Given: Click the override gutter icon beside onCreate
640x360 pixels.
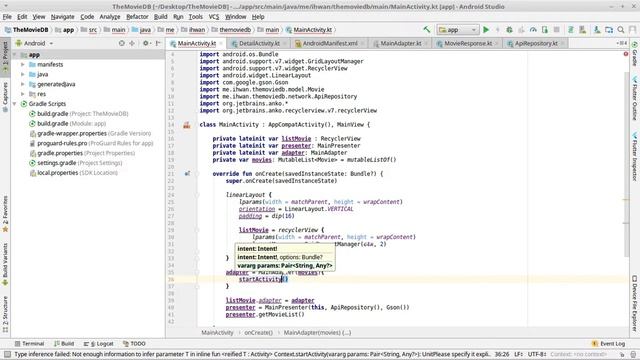Looking at the screenshot, I should (187, 174).
